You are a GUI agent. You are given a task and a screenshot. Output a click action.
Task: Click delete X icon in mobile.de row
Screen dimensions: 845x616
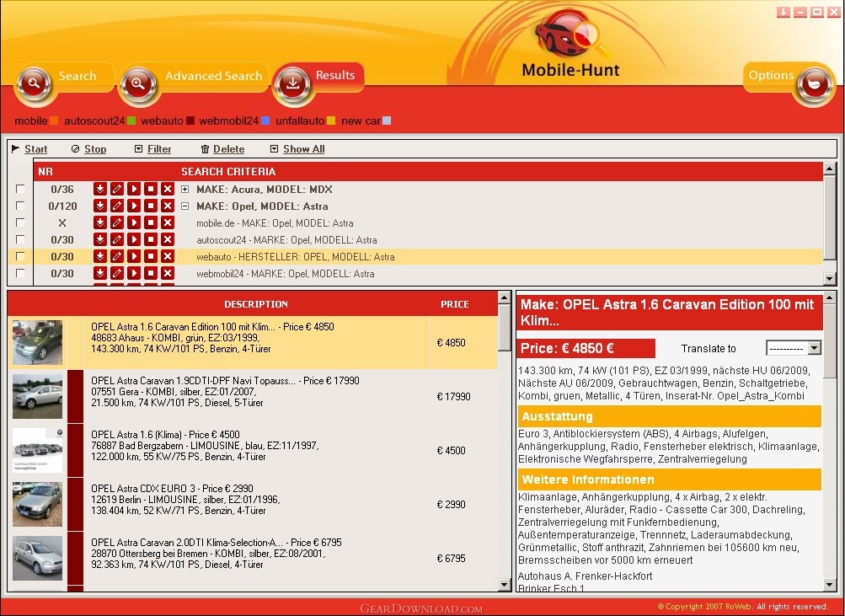tap(168, 222)
